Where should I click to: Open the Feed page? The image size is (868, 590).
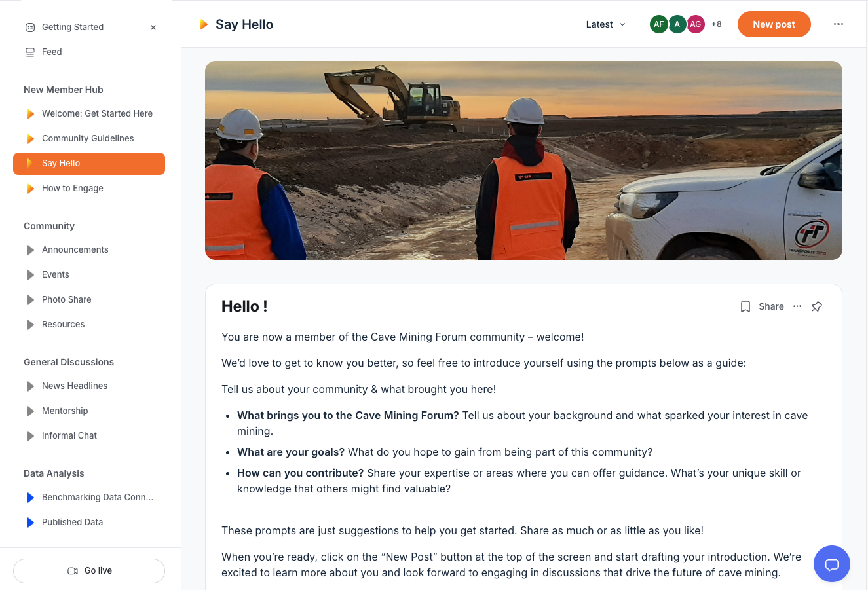point(89,52)
